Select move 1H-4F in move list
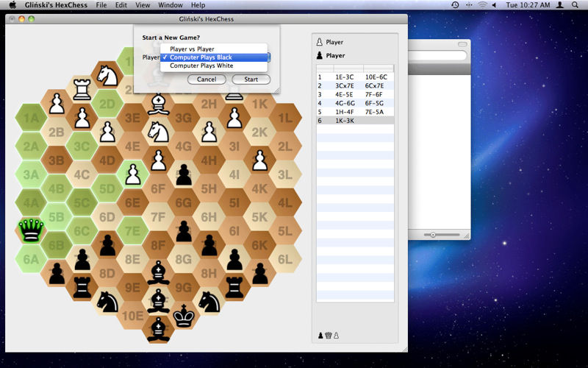The width and height of the screenshot is (588, 368). point(344,112)
